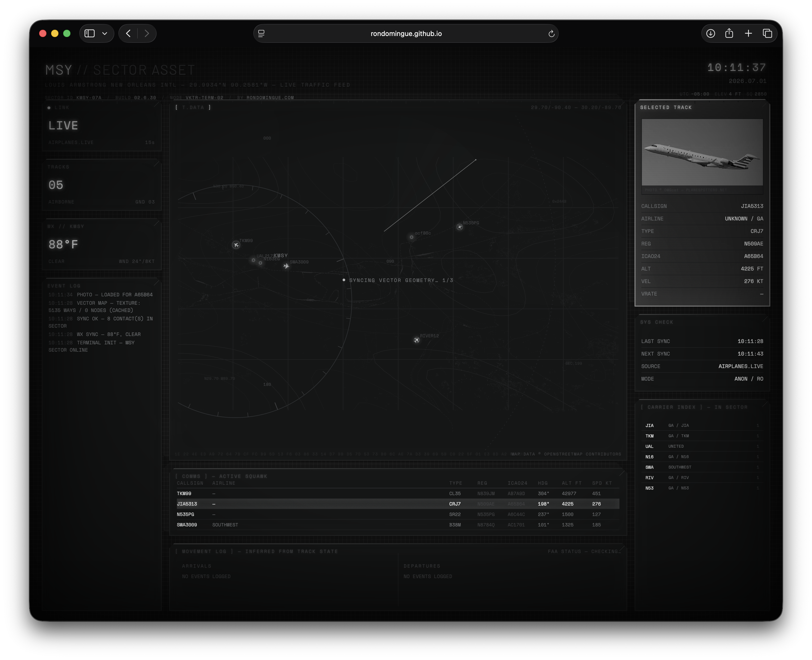Click the OpenStreetMap contributors attribution

[x=566, y=454]
